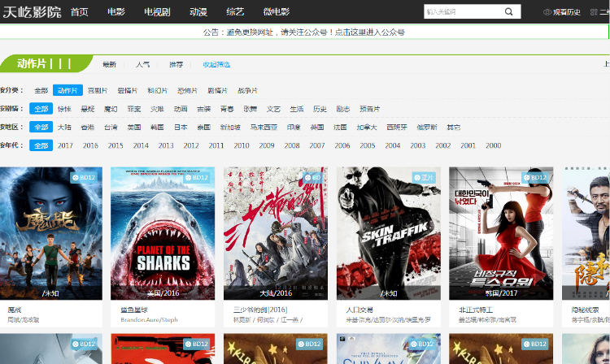
Task: Click 鲨鱼星球 title link
Action: [134, 310]
